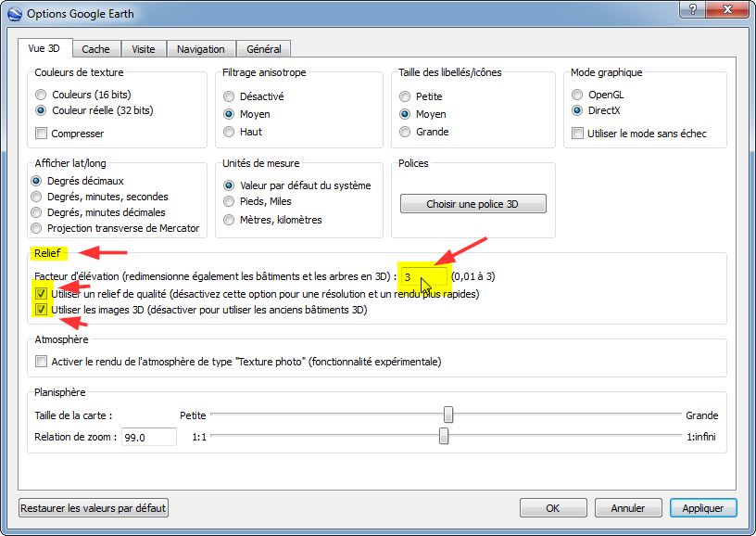
Task: Click the "Relation de zoom :" label
Action: [76, 437]
